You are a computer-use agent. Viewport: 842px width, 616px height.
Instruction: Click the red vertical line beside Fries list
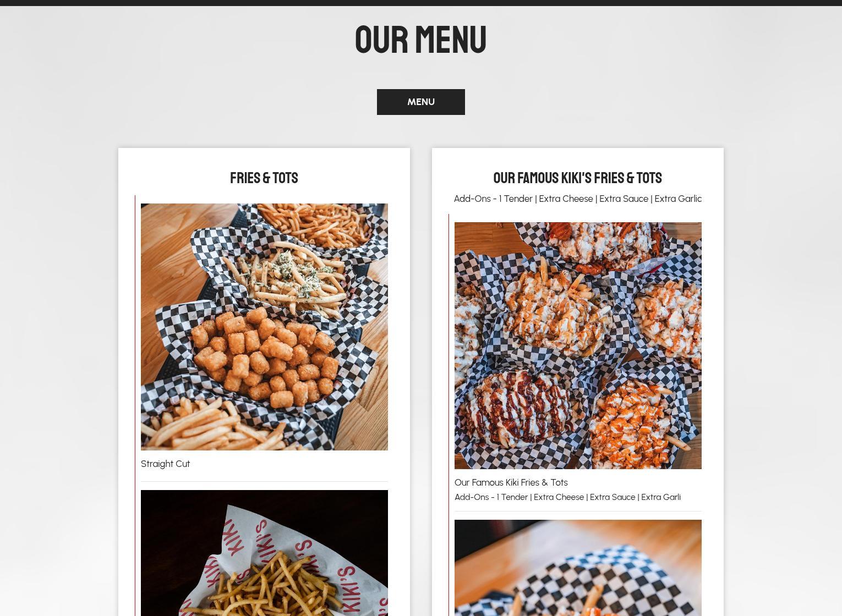(135, 405)
